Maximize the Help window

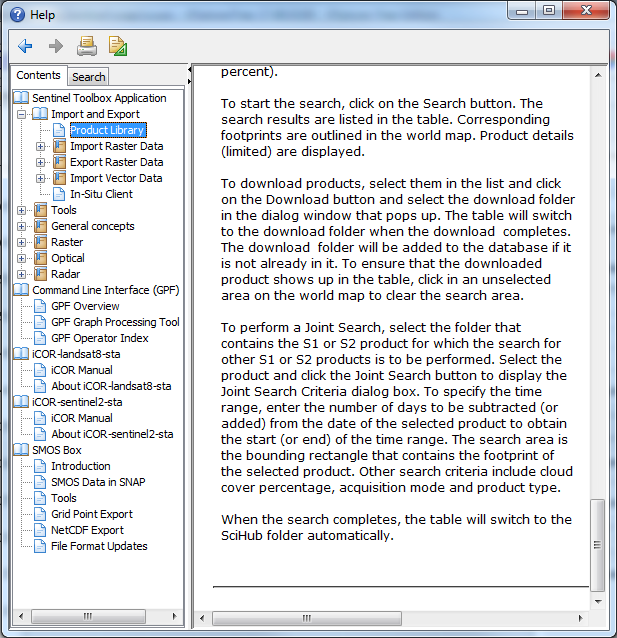coord(549,10)
